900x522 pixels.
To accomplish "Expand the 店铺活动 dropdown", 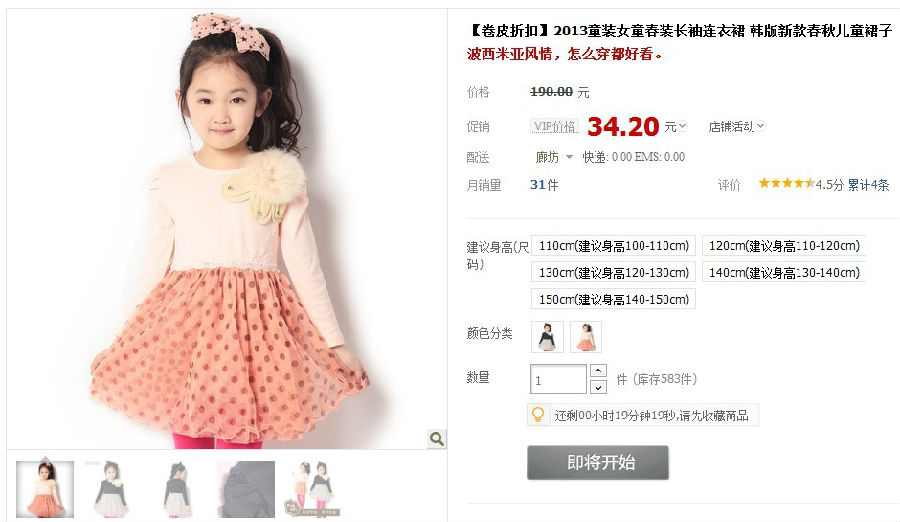I will click(736, 126).
